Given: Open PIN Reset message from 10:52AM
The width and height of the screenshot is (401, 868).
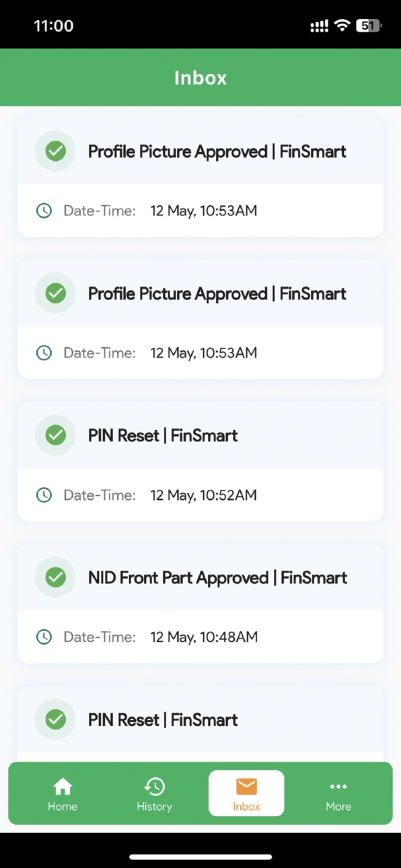Looking at the screenshot, I should point(200,462).
